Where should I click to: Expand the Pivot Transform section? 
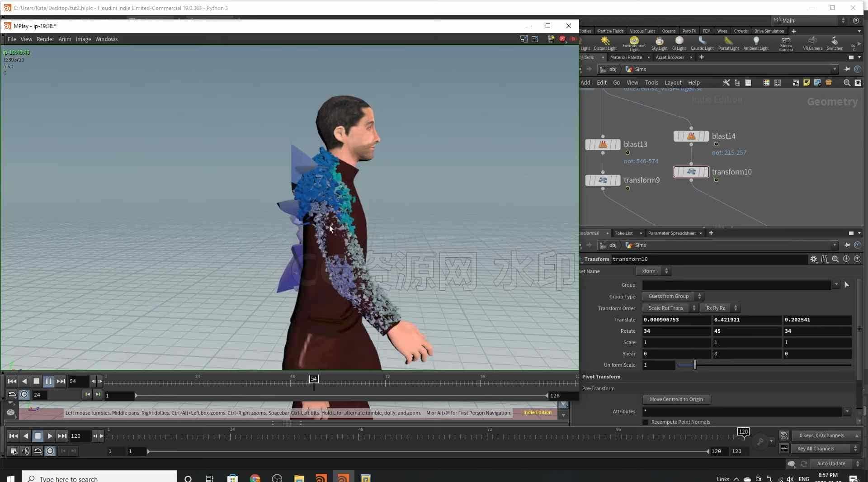601,377
